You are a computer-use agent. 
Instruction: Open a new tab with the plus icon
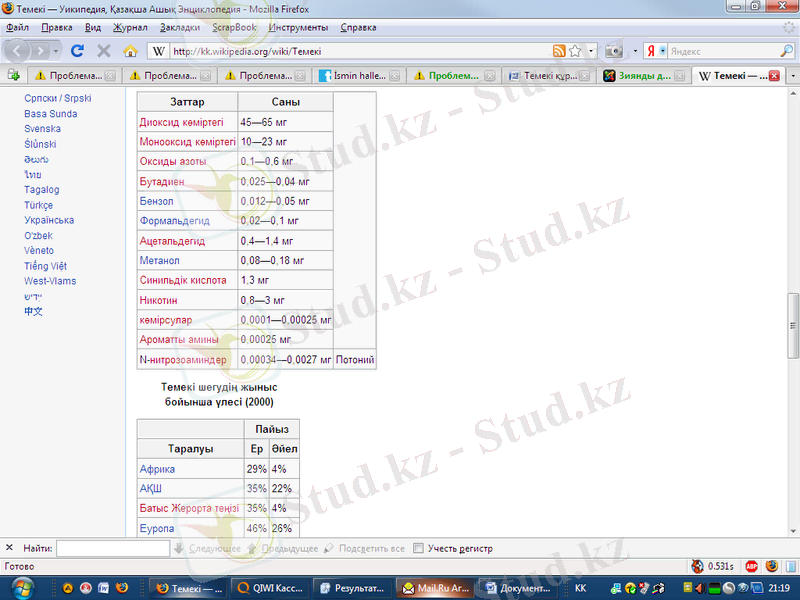(14, 75)
